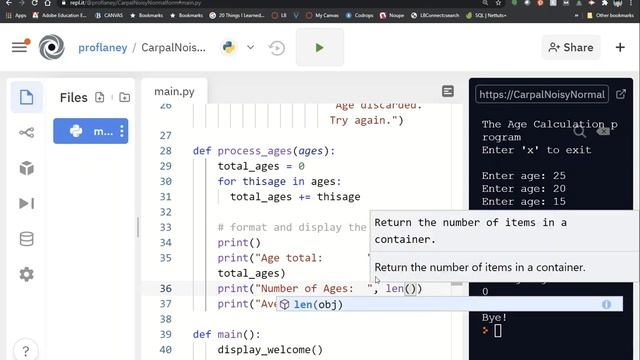Click the Replit logo
This screenshot has width=640, height=360.
click(51, 47)
